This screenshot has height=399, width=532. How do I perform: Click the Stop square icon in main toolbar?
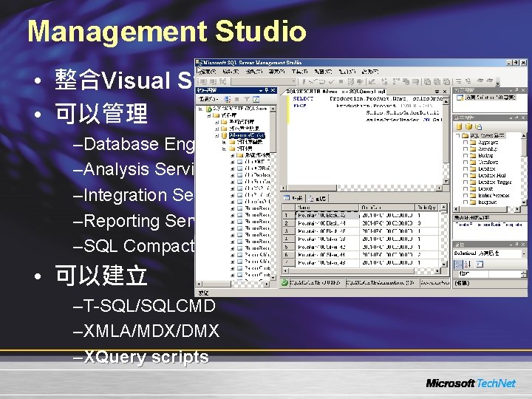click(341, 81)
